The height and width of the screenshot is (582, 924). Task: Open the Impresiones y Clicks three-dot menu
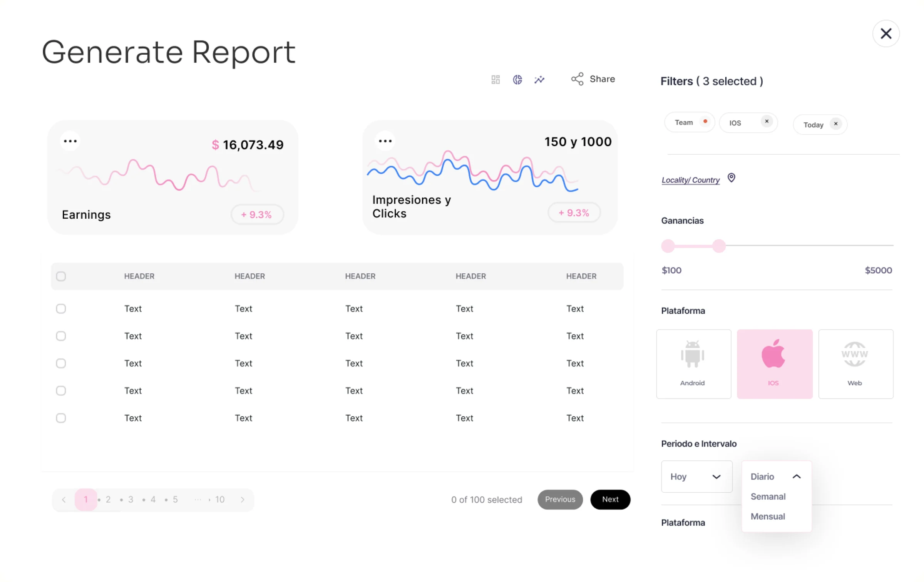[x=385, y=141]
